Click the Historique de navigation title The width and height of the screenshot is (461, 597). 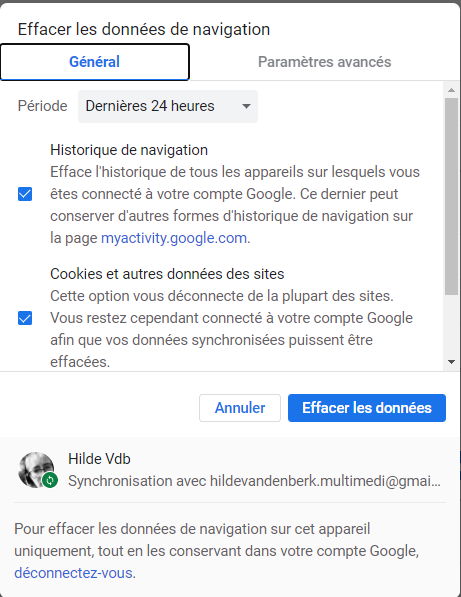(129, 150)
